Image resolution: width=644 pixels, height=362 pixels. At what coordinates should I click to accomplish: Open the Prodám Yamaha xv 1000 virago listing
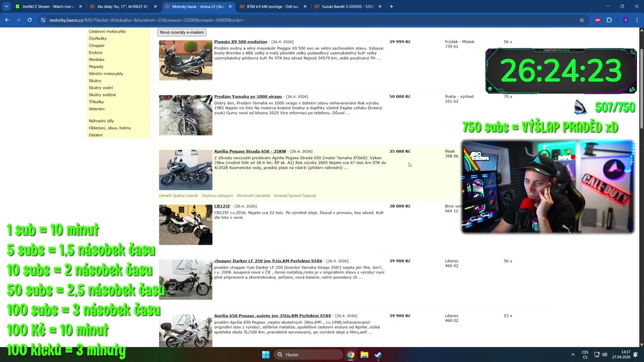[248, 97]
